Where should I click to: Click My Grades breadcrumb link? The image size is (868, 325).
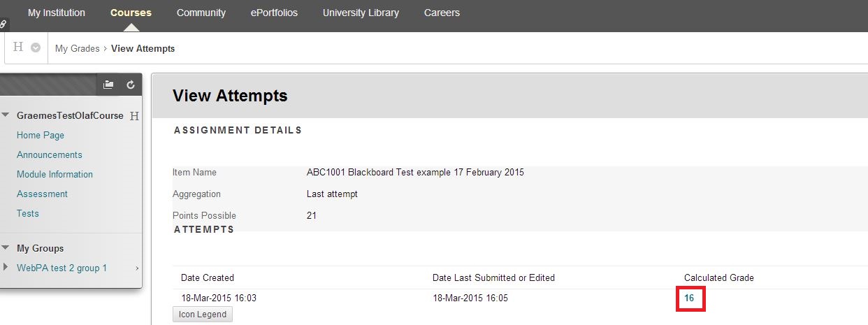[78, 48]
